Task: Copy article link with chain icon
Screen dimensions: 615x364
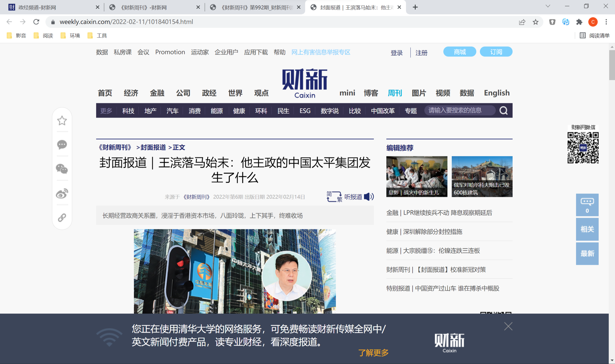Action: coord(62,217)
